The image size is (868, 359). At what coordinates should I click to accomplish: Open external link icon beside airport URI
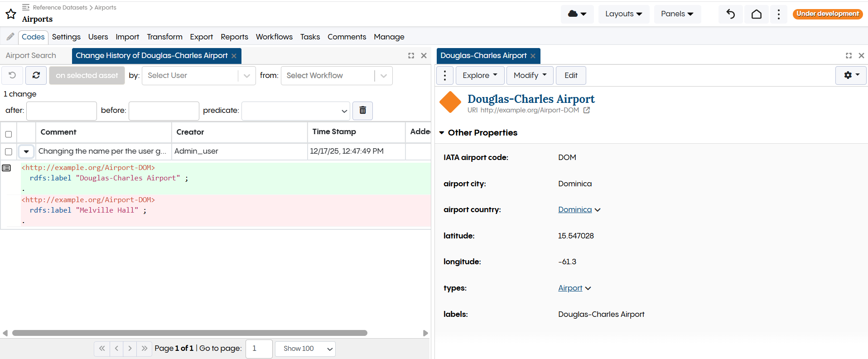(587, 110)
